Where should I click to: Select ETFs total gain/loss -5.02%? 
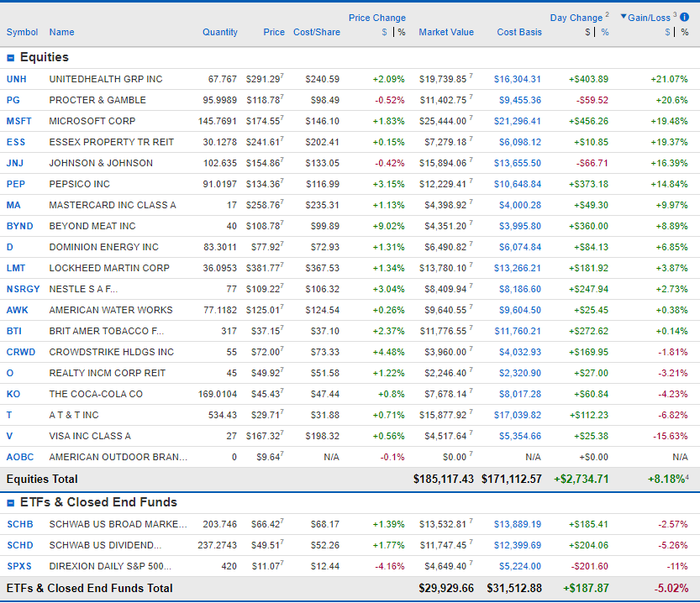click(x=671, y=588)
